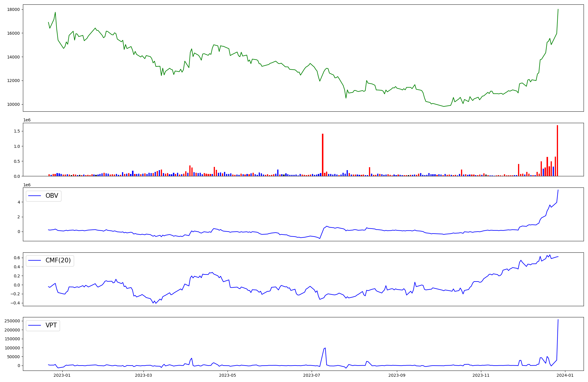The height and width of the screenshot is (382, 588).
Task: Click the CMF(20) legend label
Action: point(58,261)
